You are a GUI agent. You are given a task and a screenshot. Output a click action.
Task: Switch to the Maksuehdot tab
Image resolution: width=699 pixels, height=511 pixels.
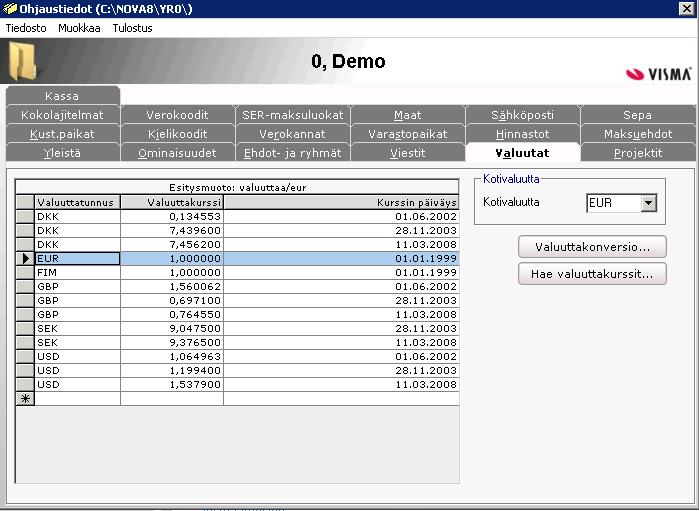(x=637, y=134)
